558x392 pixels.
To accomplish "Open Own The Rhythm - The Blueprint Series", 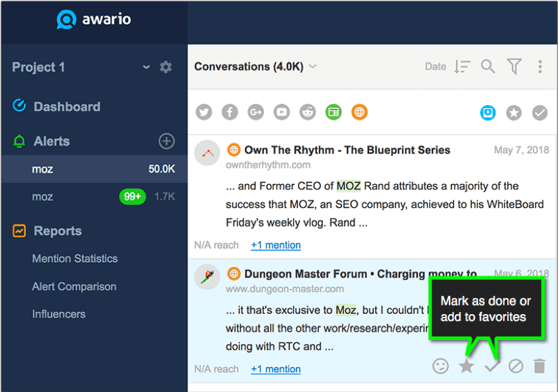I will click(x=347, y=150).
